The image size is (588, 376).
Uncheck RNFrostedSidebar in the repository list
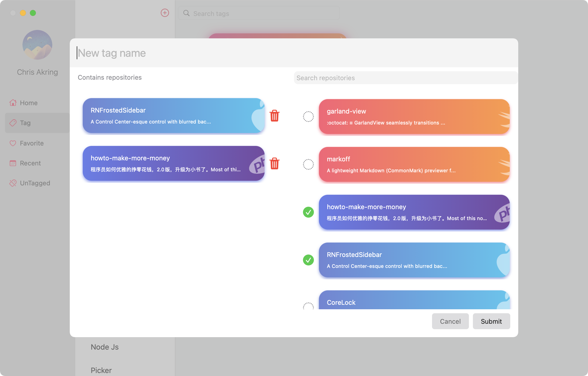[308, 260]
